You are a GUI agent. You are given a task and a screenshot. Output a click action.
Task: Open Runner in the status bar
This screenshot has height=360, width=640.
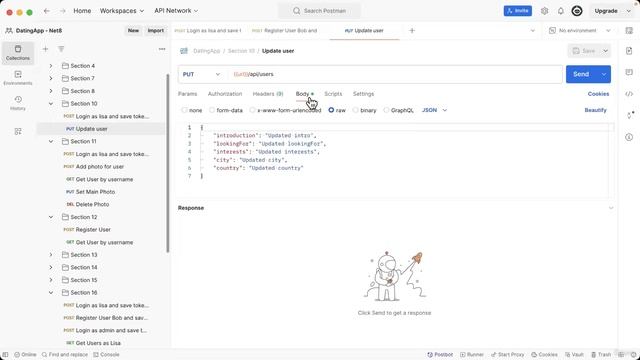point(472,354)
